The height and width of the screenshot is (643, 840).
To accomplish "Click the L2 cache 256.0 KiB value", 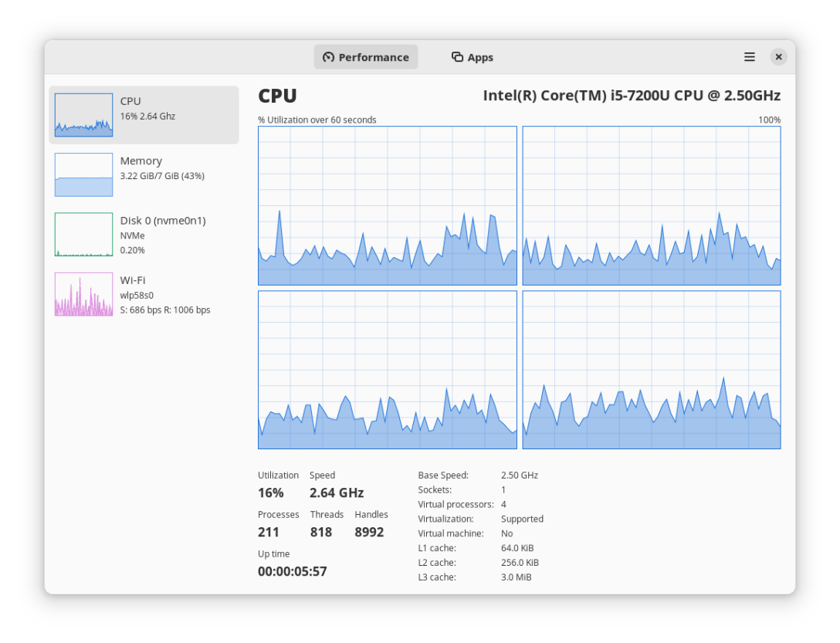I will (x=520, y=563).
